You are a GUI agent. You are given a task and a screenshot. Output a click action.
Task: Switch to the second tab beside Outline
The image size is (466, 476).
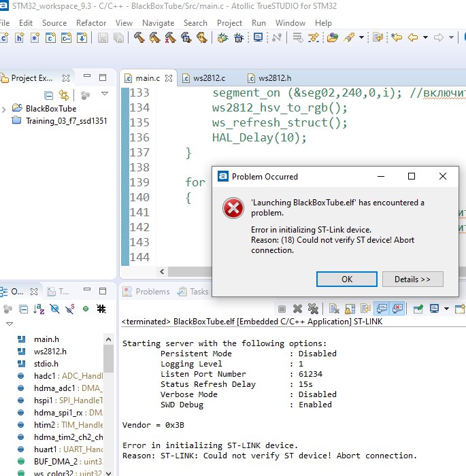click(58, 292)
